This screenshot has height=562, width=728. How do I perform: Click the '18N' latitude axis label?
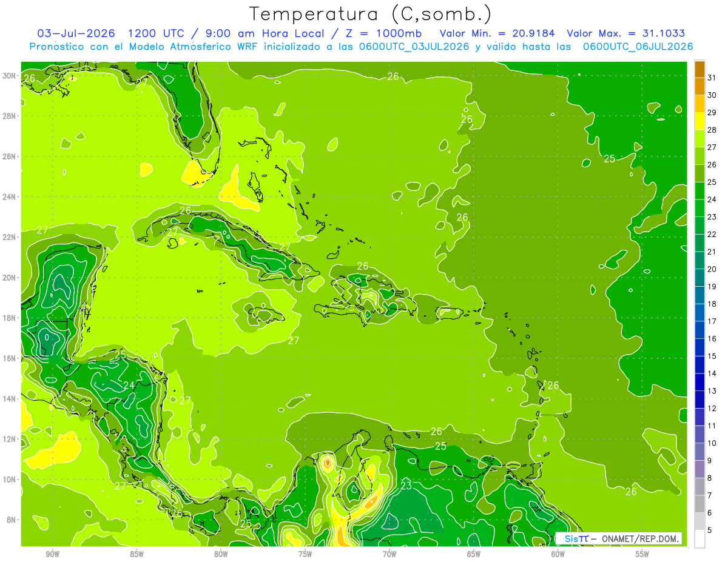tap(10, 318)
